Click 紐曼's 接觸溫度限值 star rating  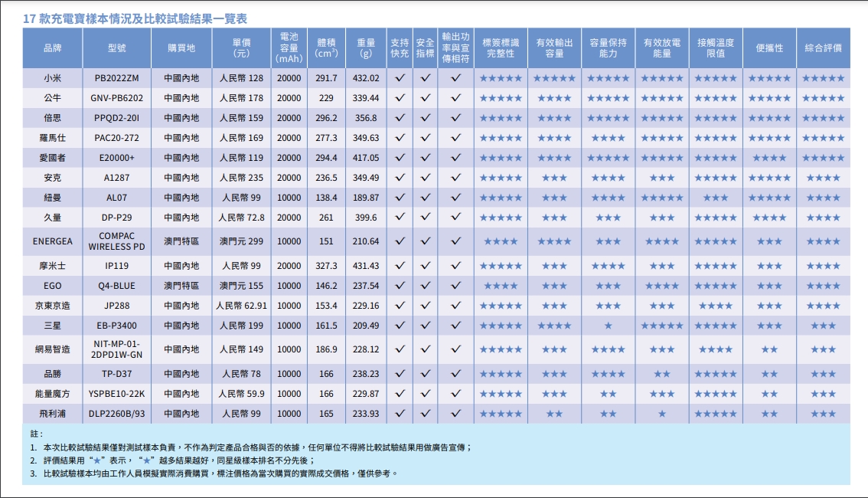[x=716, y=198]
